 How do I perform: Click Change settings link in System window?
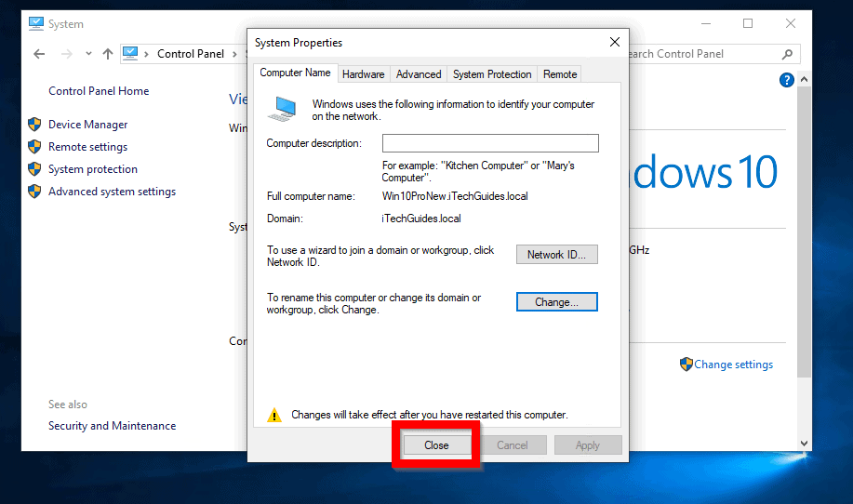[733, 365]
